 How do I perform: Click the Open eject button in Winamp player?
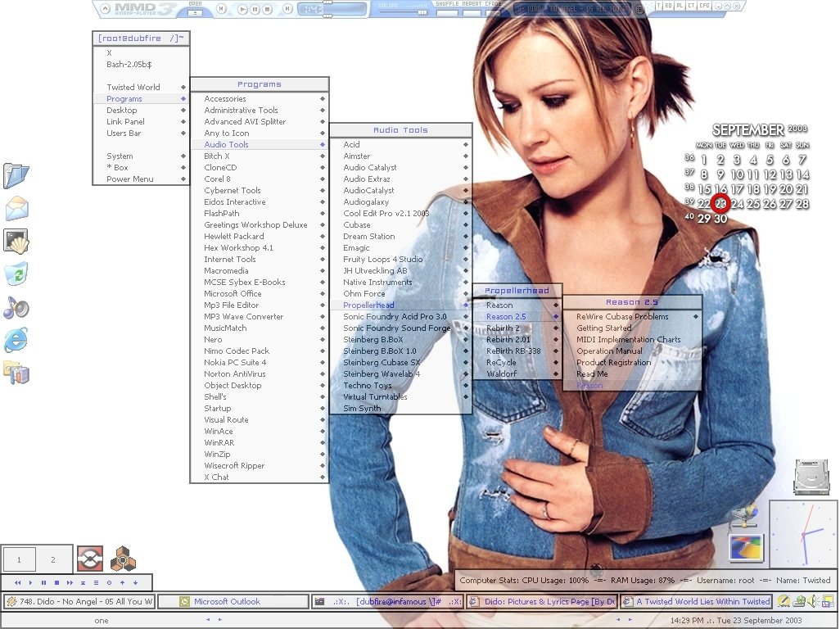tap(195, 11)
